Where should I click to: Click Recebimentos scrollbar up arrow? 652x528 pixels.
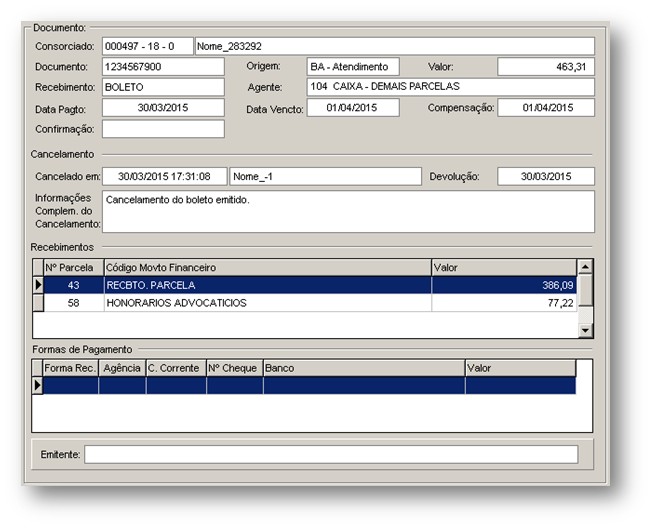click(x=585, y=266)
